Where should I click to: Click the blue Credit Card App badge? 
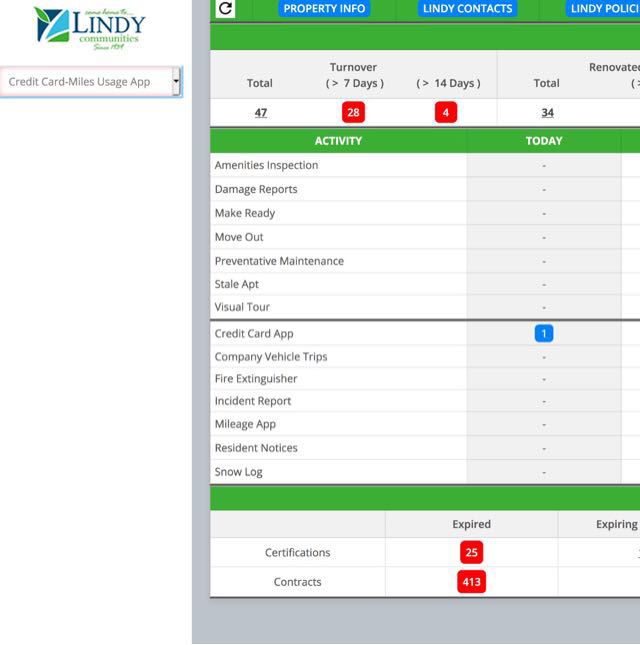(544, 334)
